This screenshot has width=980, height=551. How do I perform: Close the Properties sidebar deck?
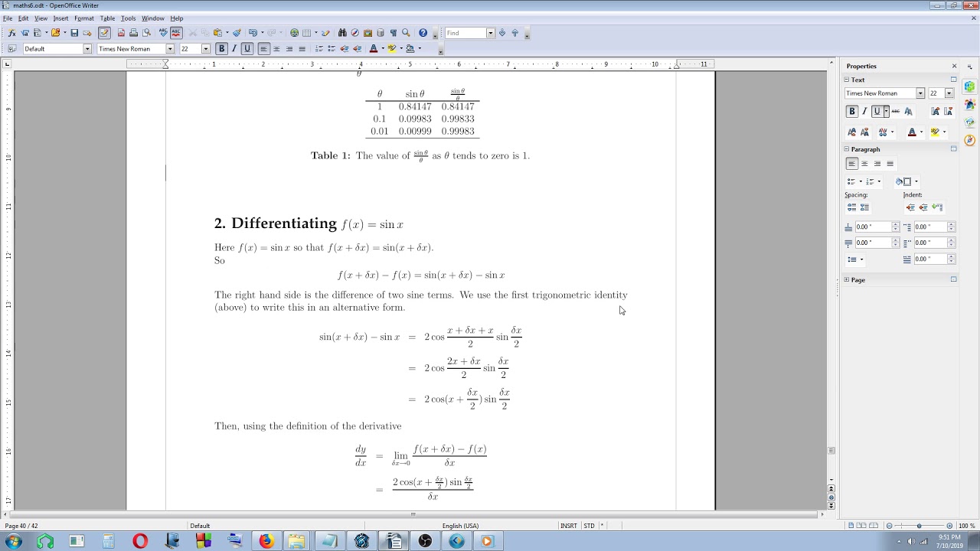tap(954, 66)
